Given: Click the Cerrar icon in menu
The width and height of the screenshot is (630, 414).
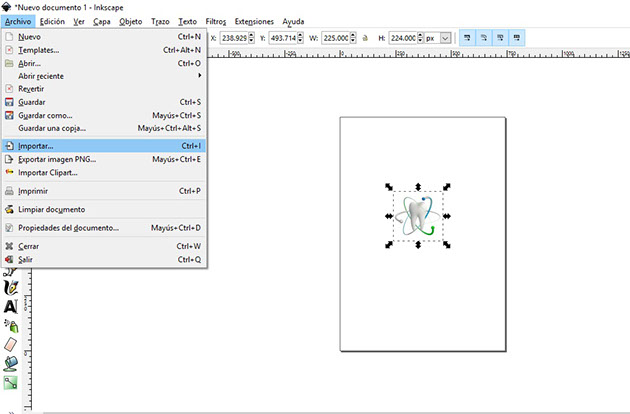Looking at the screenshot, I should coord(9,246).
